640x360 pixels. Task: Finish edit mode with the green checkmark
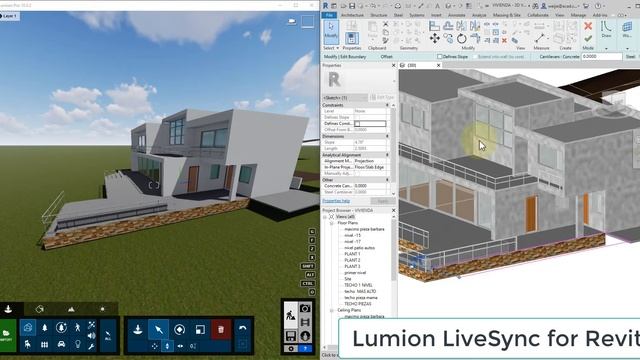coord(588,39)
